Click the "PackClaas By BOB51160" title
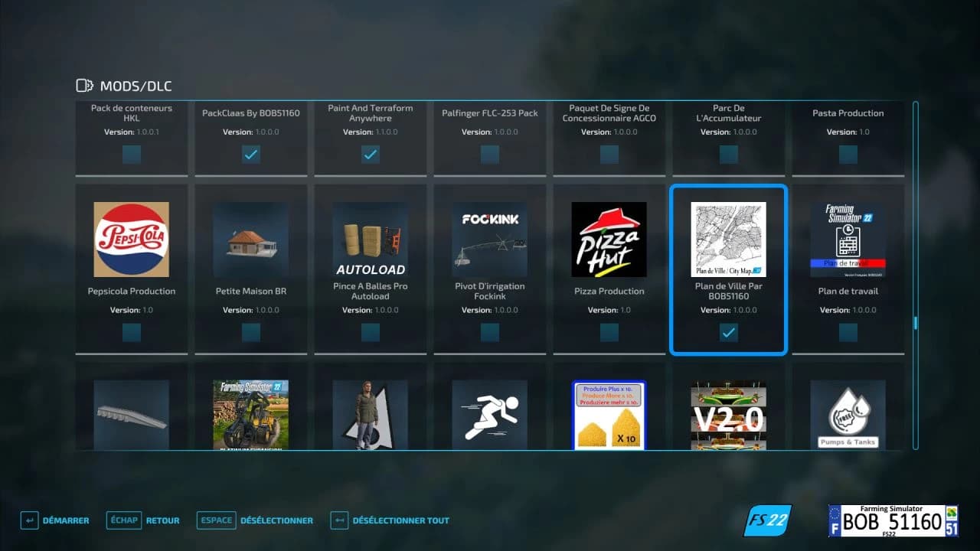 click(x=251, y=113)
